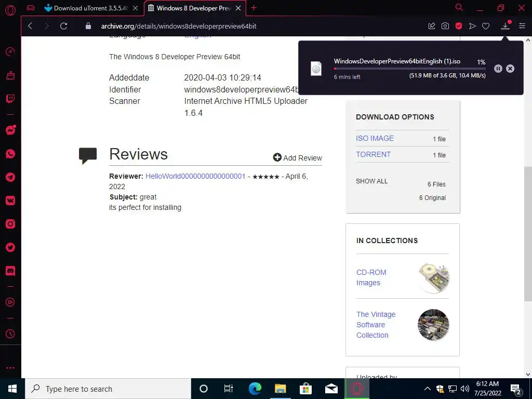Open network status icon in tray

coord(453,389)
